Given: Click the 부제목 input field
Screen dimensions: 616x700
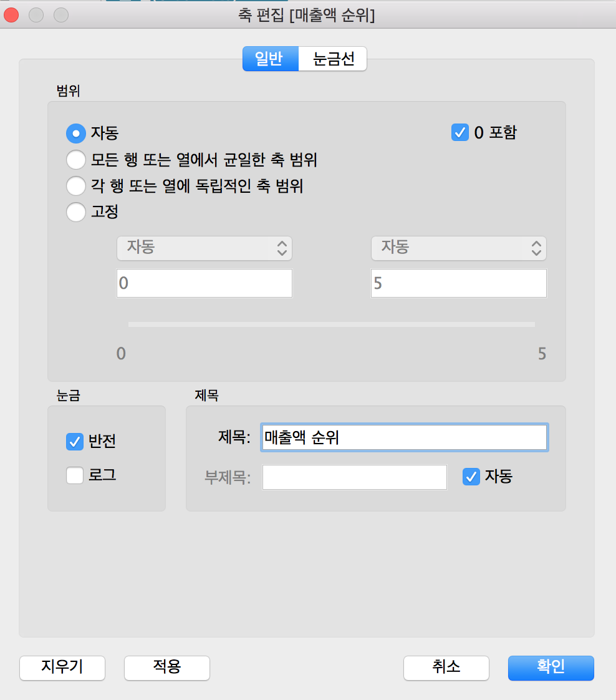Looking at the screenshot, I should click(355, 477).
